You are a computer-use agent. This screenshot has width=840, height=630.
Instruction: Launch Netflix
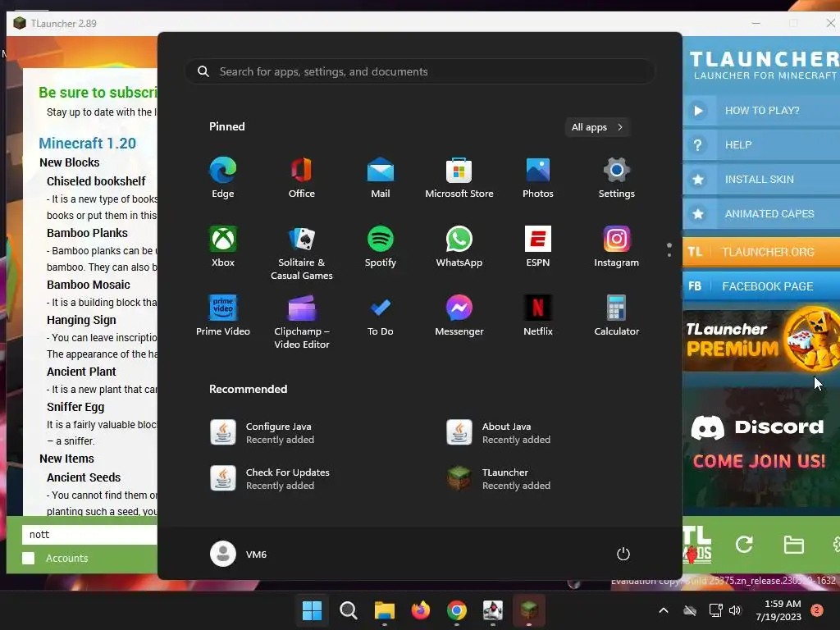click(x=538, y=316)
